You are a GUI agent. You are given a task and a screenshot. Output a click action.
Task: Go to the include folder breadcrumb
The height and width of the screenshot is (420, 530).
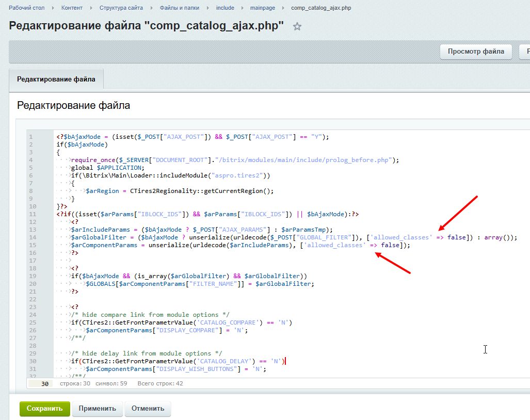[x=225, y=8]
